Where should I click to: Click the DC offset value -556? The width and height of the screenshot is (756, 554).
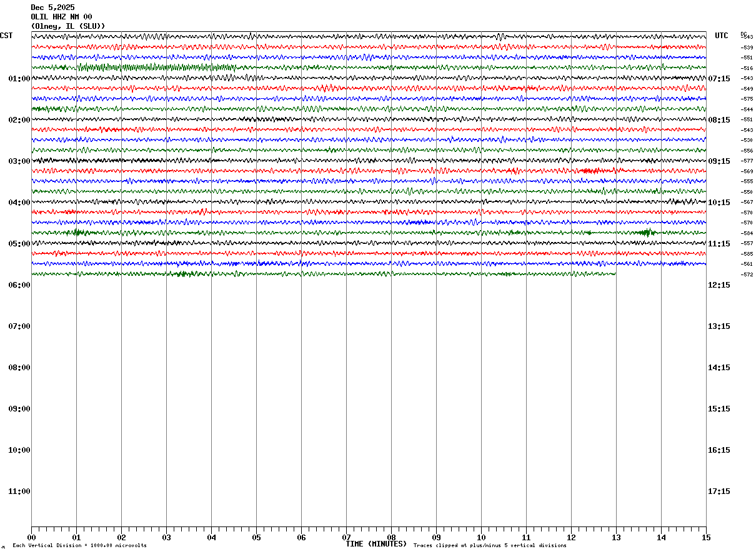(x=747, y=151)
